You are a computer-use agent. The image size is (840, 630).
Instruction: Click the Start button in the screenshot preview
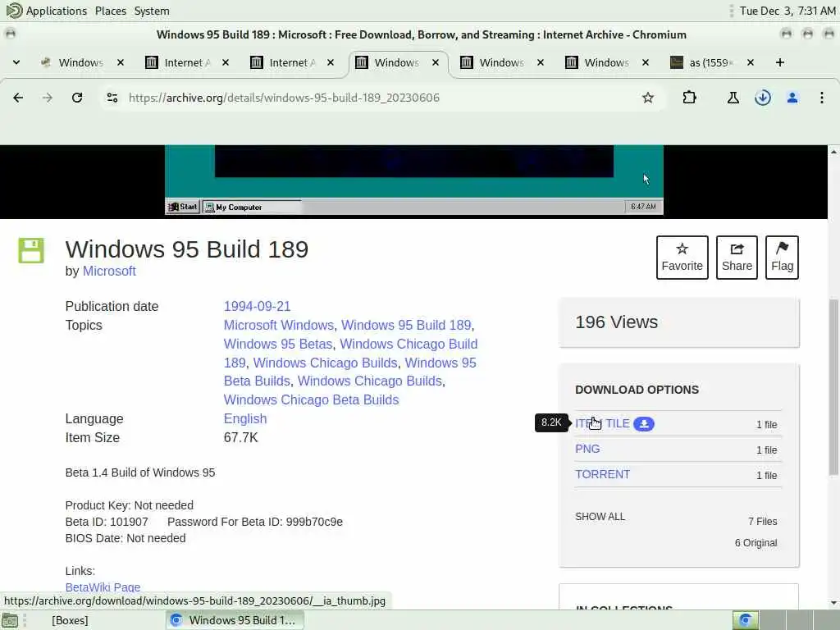coord(183,207)
